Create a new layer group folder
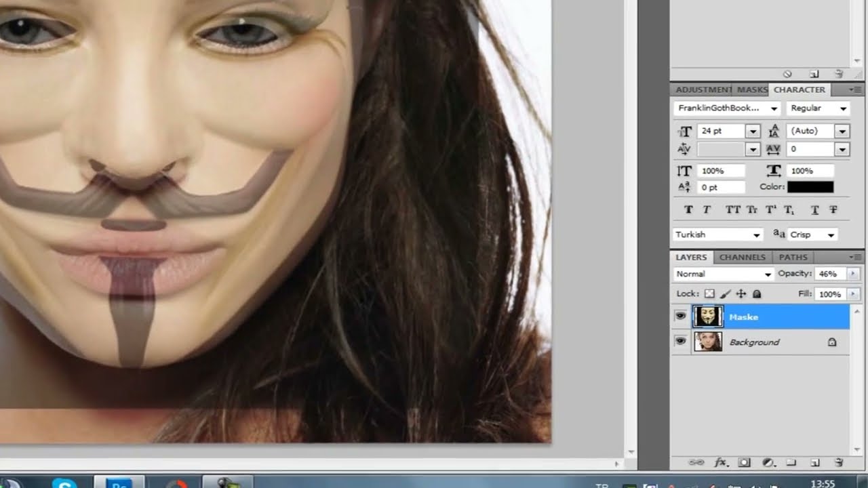 [791, 462]
